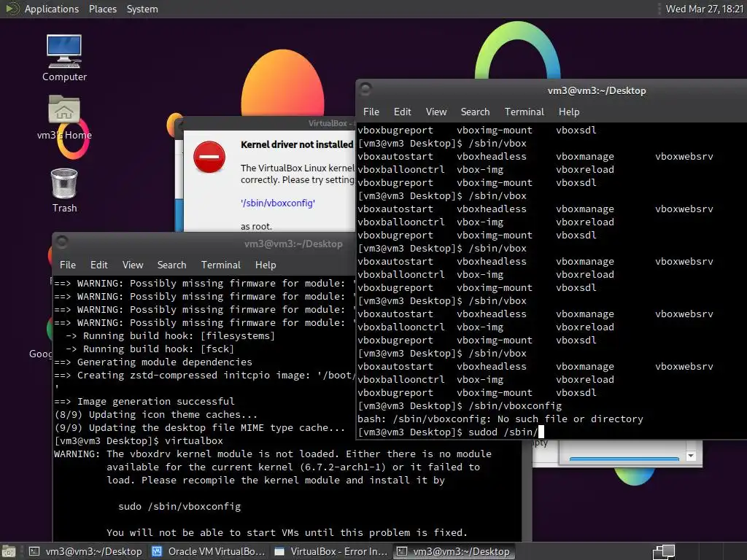This screenshot has height=560, width=747.
Task: Click '[vm3@vm3 Desktop]$ virtualbox' command line
Action: click(x=139, y=441)
